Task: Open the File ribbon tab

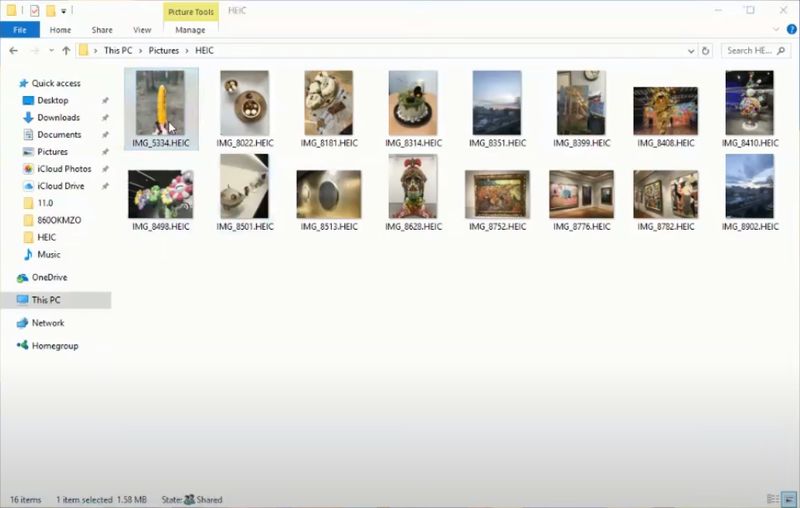Action: [20, 30]
